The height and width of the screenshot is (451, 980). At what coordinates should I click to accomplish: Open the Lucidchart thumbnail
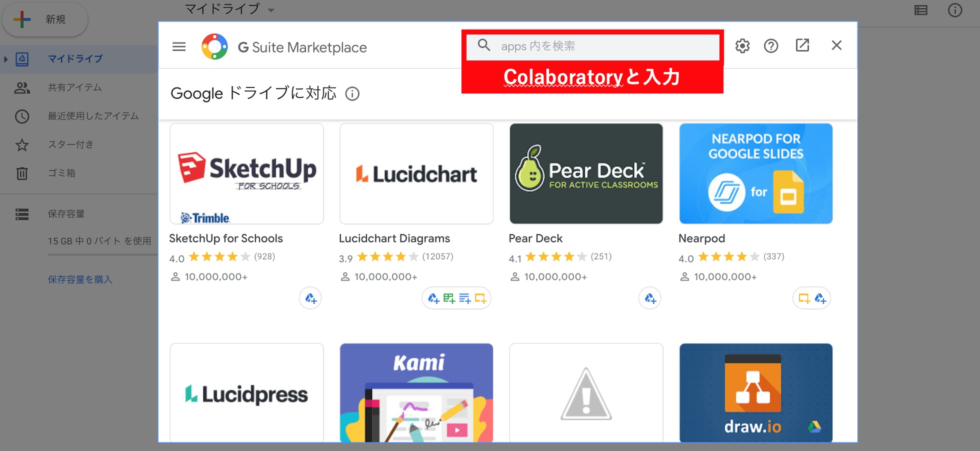416,173
